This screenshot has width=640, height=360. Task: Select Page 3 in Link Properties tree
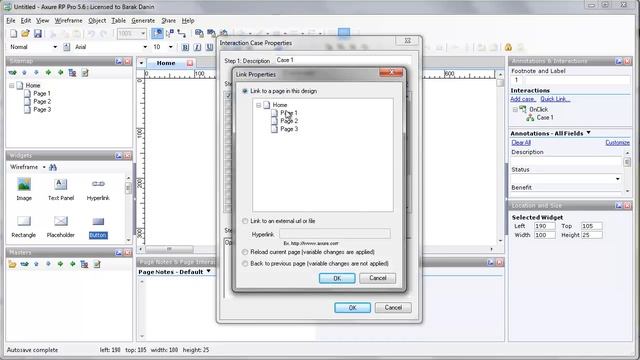289,129
